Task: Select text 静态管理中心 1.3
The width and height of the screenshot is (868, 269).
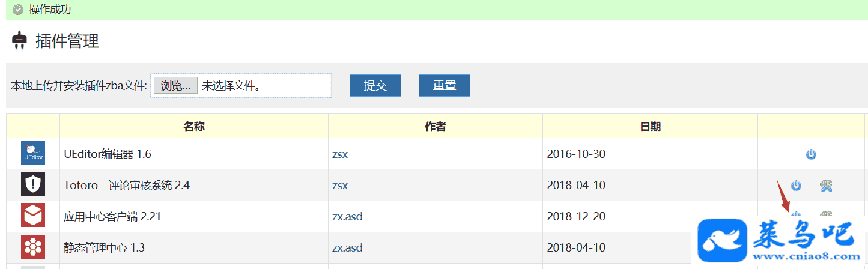Action: click(105, 247)
